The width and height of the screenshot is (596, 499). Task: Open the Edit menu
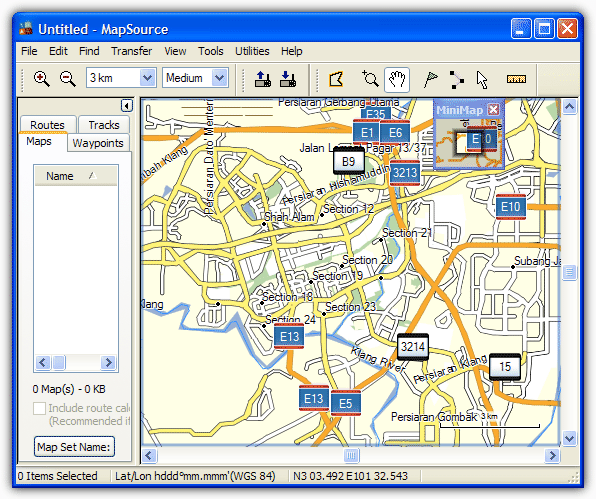[x=58, y=51]
